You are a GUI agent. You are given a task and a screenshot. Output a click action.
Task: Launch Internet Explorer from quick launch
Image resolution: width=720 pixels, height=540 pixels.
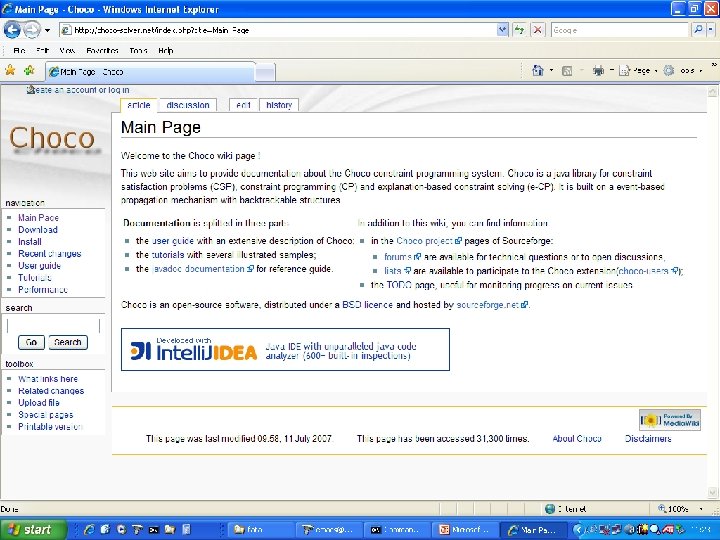(x=89, y=529)
